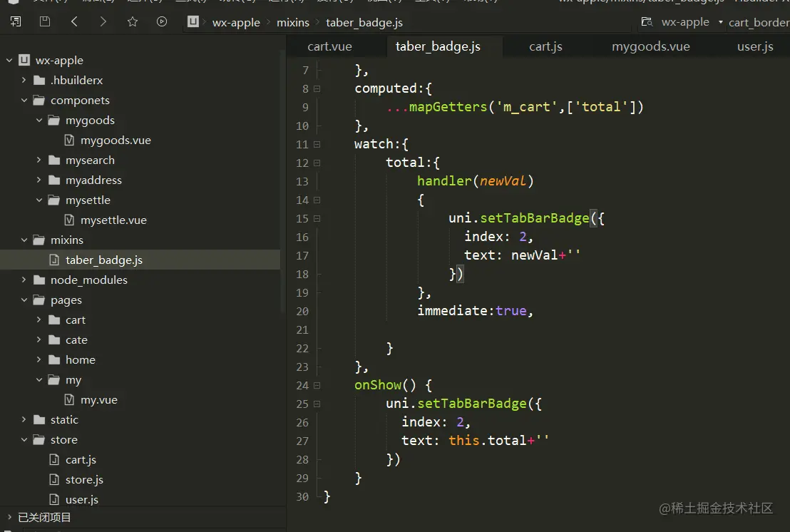The height and width of the screenshot is (532, 790).
Task: Click the wx-apple project icon in tree
Action: [x=24, y=60]
